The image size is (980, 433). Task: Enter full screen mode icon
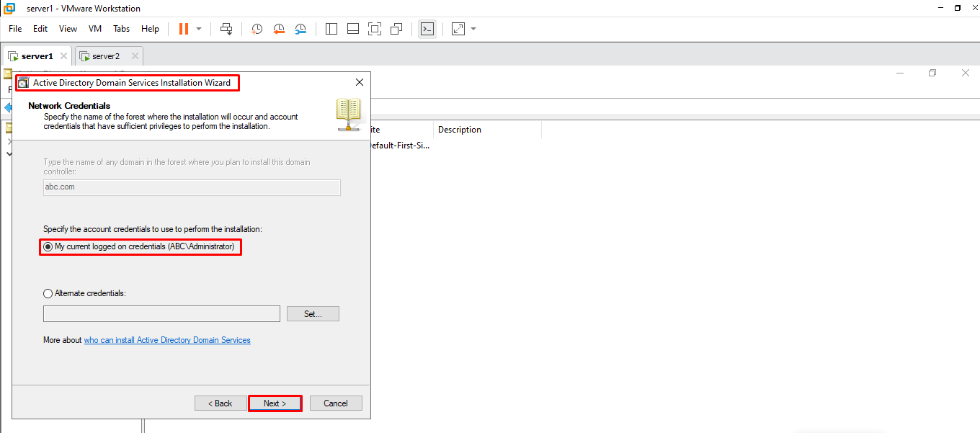click(x=375, y=29)
